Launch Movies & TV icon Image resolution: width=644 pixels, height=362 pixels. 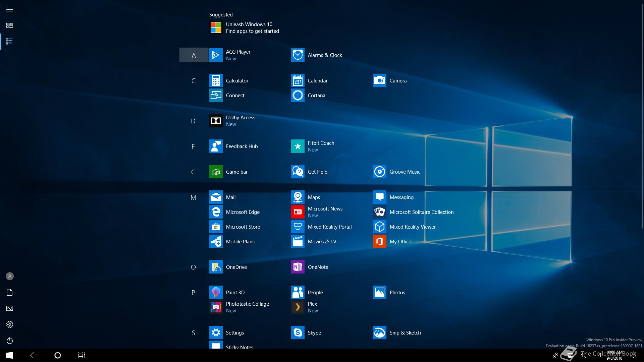pos(298,241)
